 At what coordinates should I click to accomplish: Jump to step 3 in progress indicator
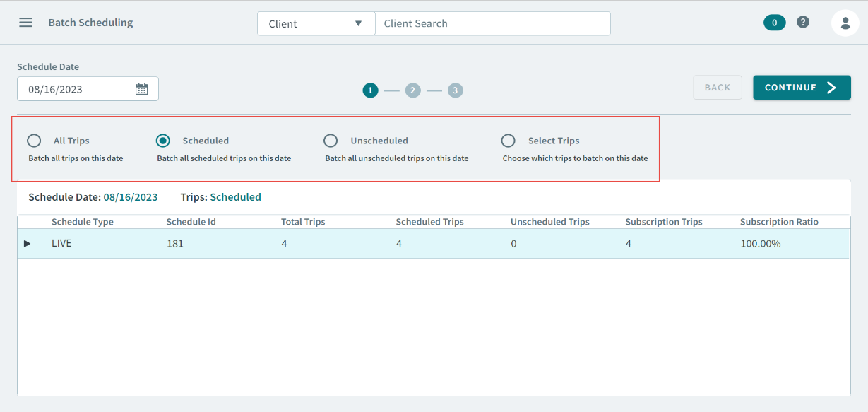click(456, 90)
